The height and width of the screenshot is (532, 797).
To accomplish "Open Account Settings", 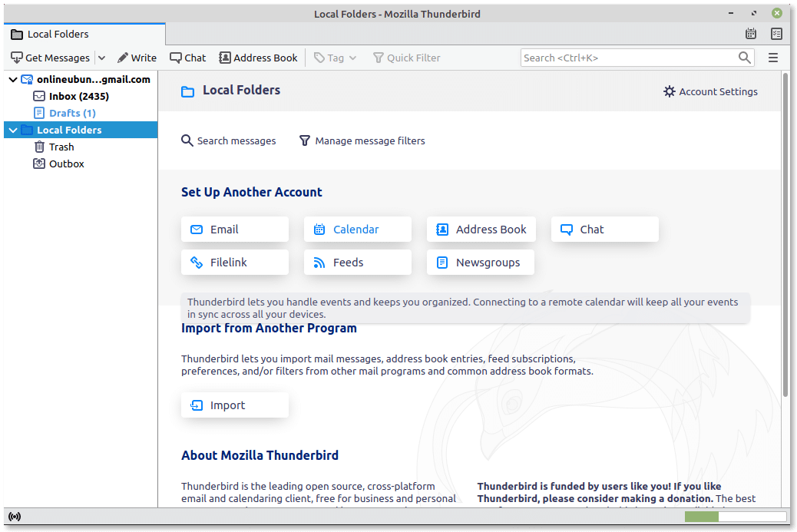I will click(710, 91).
